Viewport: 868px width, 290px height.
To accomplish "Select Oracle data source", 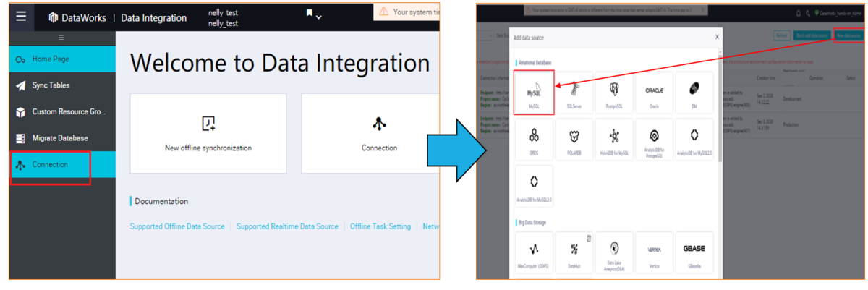I will (654, 92).
